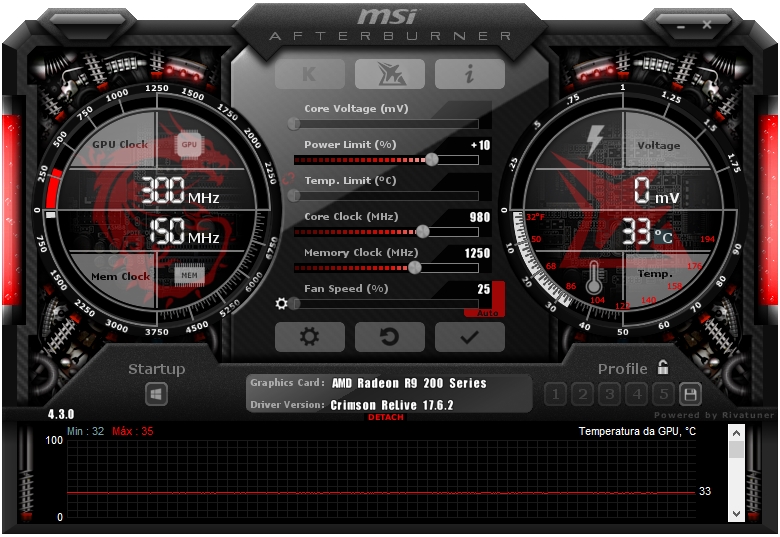Click the Temp. Limit slider handle
This screenshot has width=780, height=537.
click(294, 195)
